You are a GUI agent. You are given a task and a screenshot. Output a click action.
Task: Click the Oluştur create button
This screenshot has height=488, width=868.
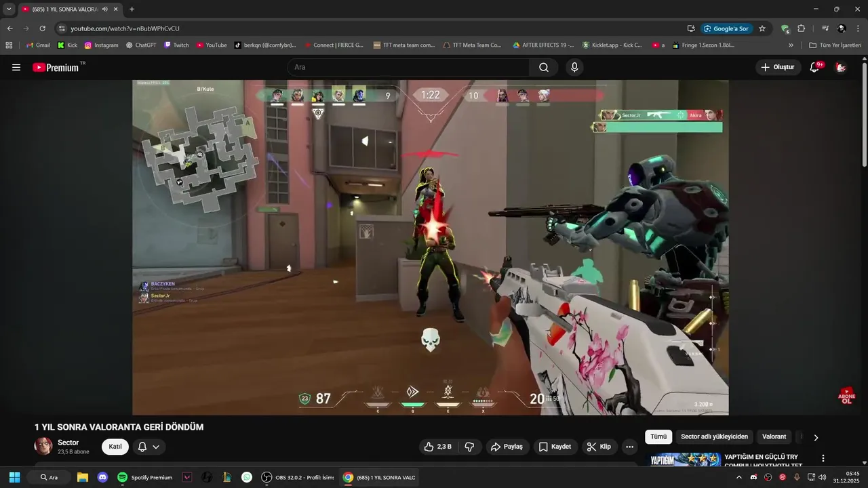[x=778, y=67]
